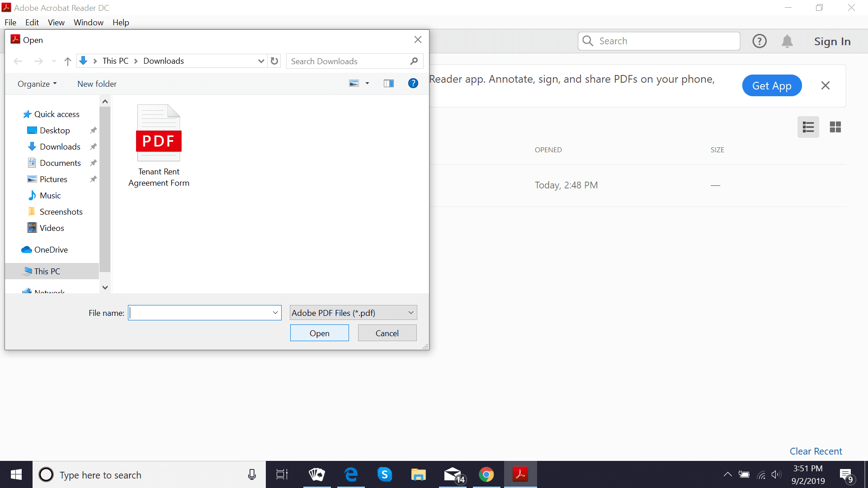Click the Open button to open selected file
The height and width of the screenshot is (488, 868).
[320, 333]
